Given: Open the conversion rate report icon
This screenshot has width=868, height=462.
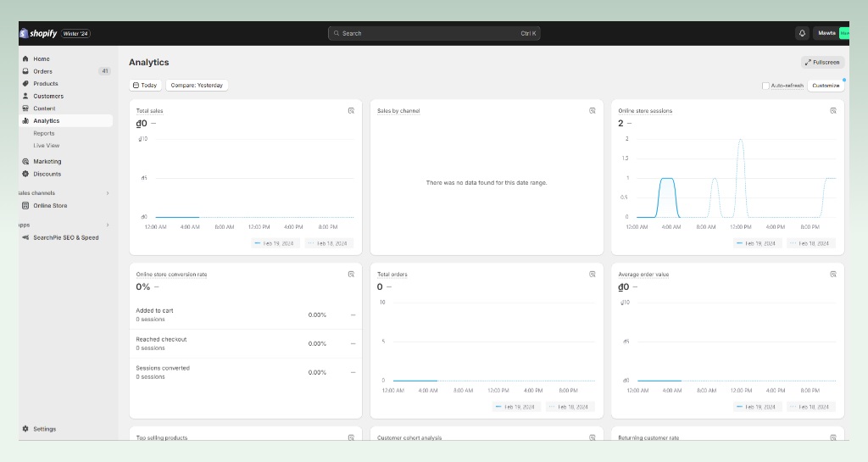Looking at the screenshot, I should (x=351, y=275).
